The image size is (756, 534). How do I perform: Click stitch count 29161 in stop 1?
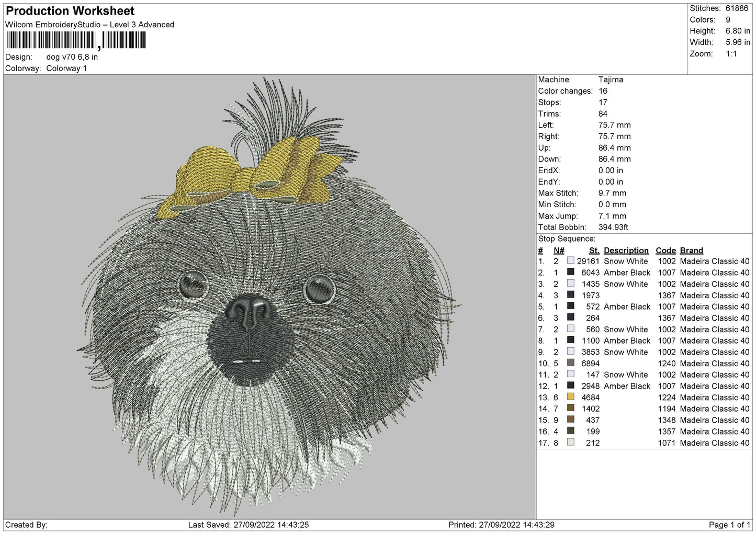588,261
